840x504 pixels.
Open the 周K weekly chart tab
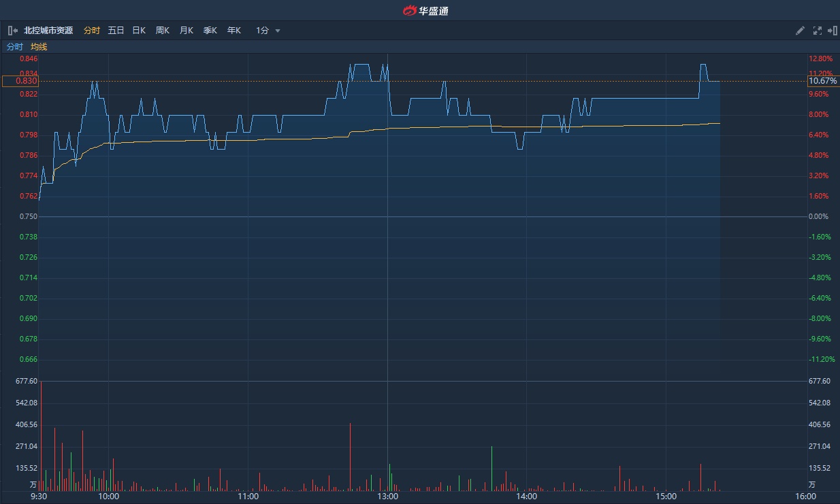point(163,31)
